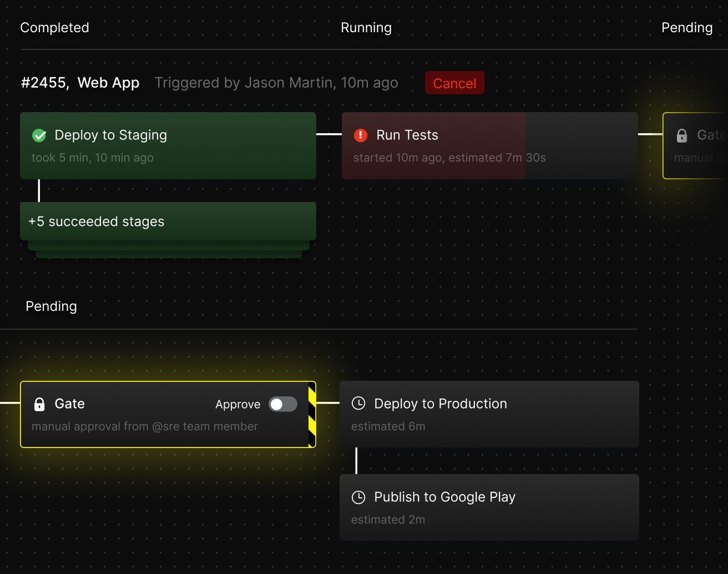The height and width of the screenshot is (574, 728).
Task: Click the lock icon on the partially visible Gate stage
Action: (682, 135)
